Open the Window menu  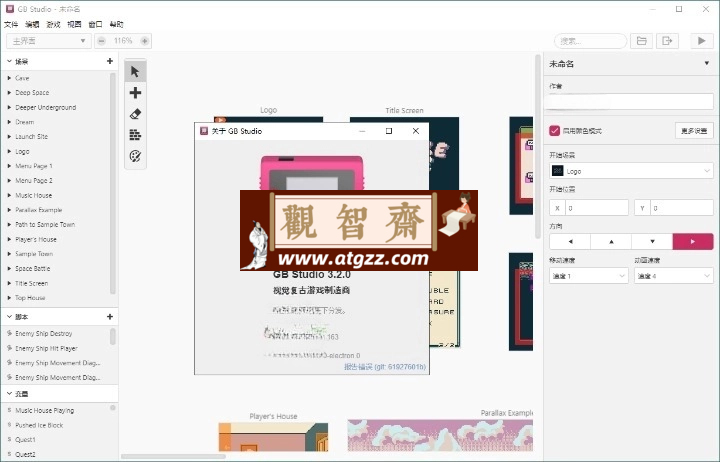coord(96,24)
